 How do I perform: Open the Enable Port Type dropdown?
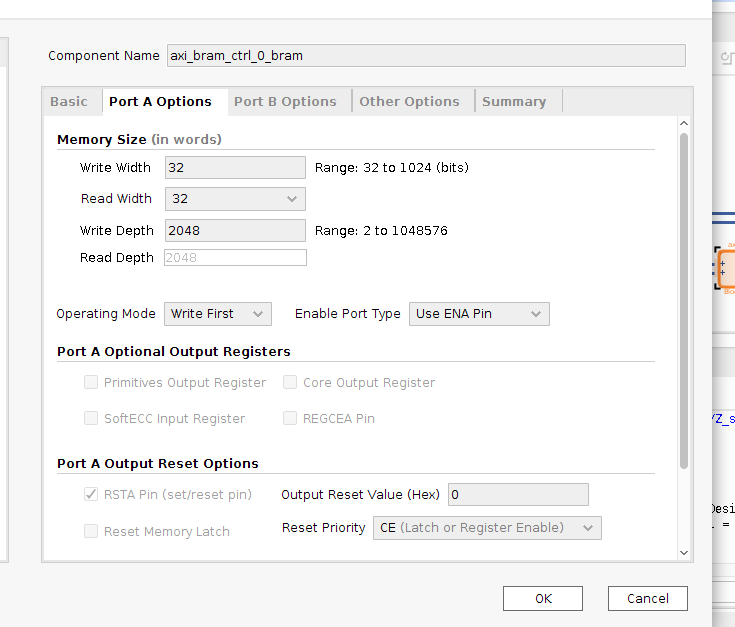[479, 314]
